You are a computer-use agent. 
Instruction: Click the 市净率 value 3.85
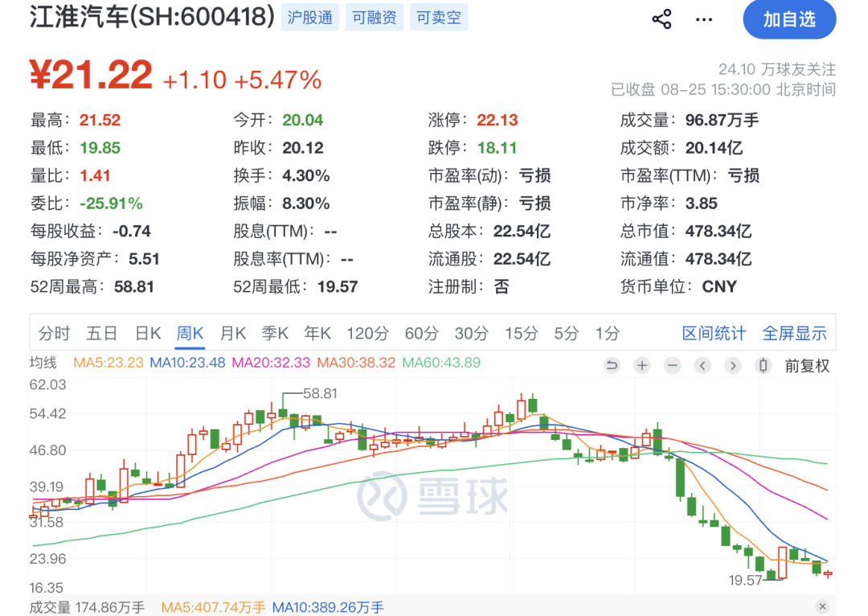pyautogui.click(x=702, y=203)
